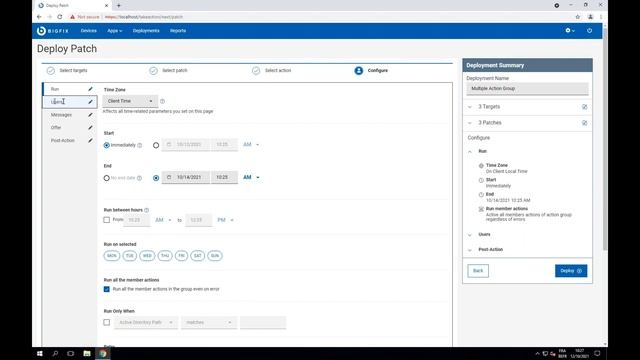Image resolution: width=640 pixels, height=360 pixels.
Task: Open the matches condition dropdown
Action: pos(209,322)
